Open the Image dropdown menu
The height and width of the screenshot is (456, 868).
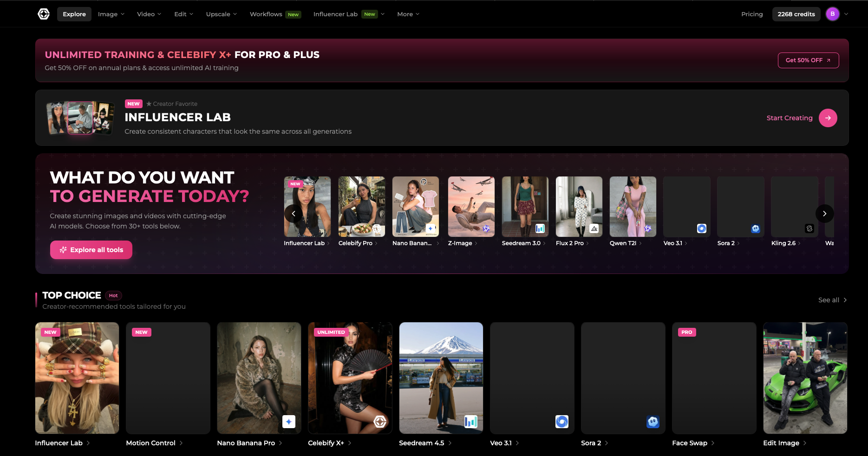click(111, 14)
